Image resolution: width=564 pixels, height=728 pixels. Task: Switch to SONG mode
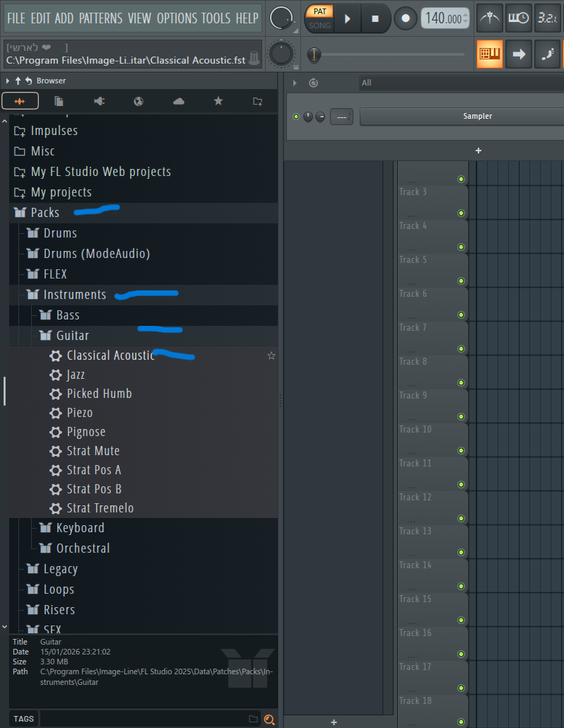point(319,25)
